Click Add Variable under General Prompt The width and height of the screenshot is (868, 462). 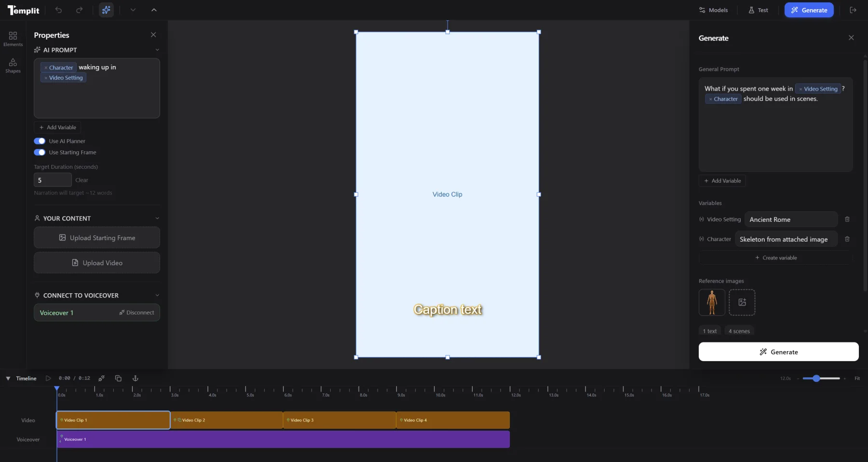(x=722, y=181)
